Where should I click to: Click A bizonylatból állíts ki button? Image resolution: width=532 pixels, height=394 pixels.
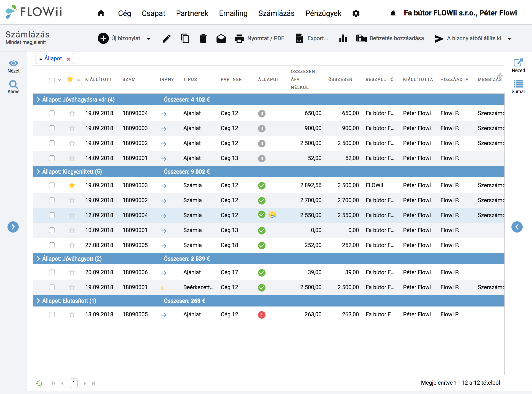pos(468,38)
